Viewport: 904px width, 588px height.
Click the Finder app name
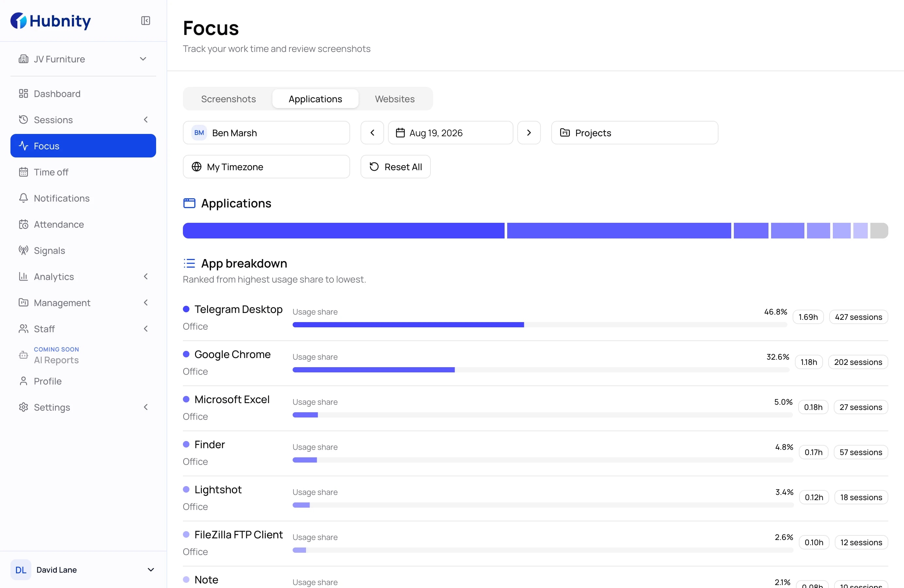pos(209,444)
